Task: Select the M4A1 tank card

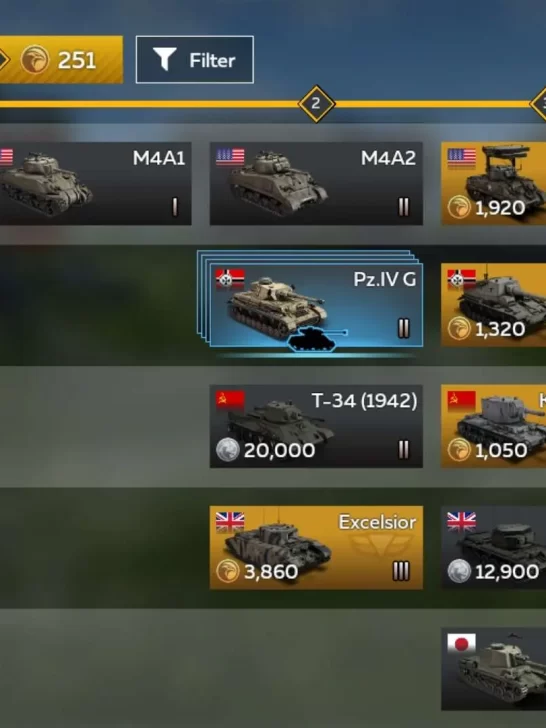Action: pyautogui.click(x=95, y=183)
